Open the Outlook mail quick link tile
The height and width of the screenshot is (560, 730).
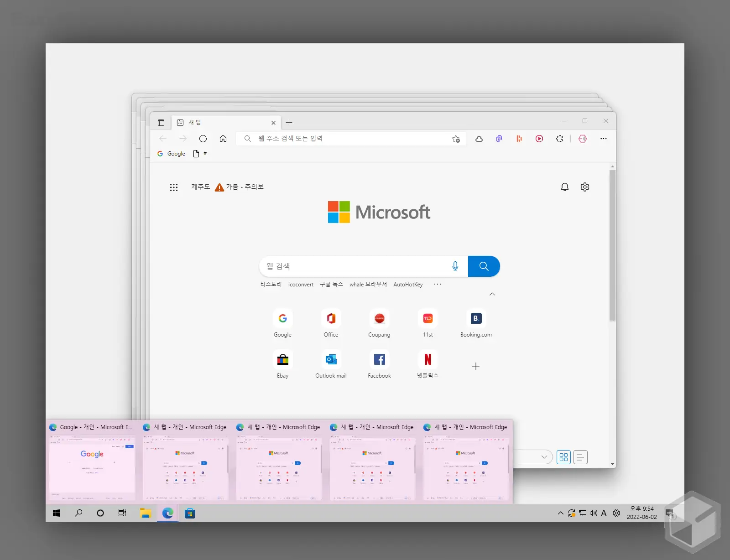coord(331,364)
